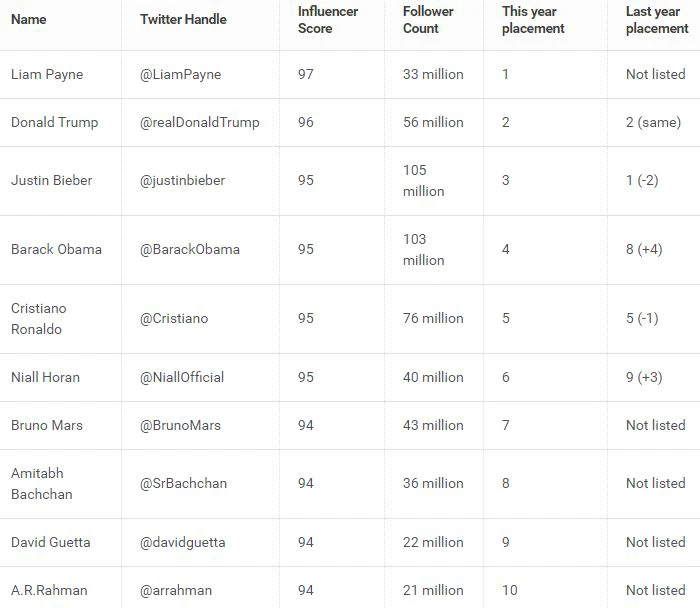Screen dimensions: 700x608
Task: Open the @arrahman handle
Action: point(176,590)
